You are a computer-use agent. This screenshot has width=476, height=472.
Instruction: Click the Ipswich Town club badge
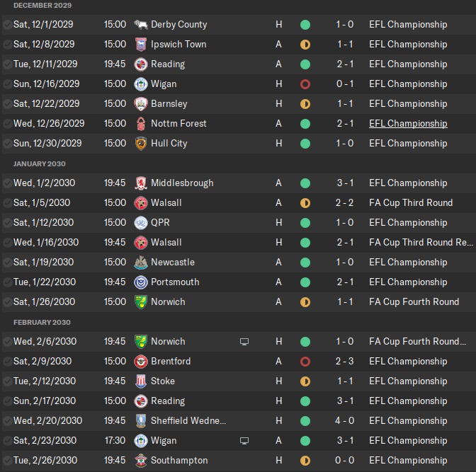tap(140, 44)
